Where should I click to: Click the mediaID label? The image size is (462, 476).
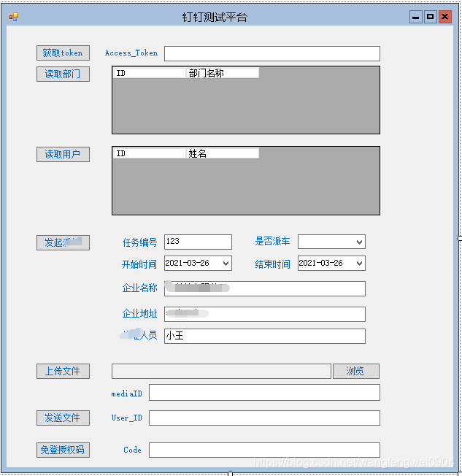(126, 394)
